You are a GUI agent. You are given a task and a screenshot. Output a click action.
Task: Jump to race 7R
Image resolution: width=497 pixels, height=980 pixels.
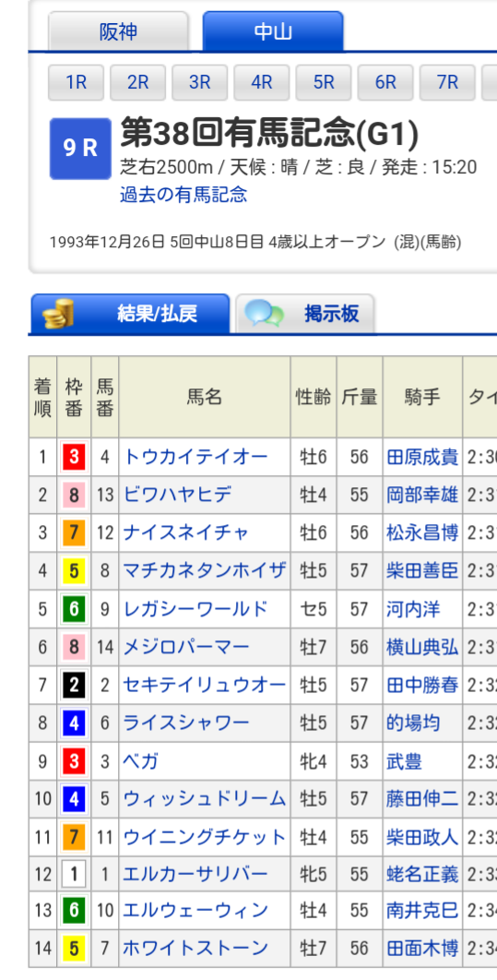point(447,82)
